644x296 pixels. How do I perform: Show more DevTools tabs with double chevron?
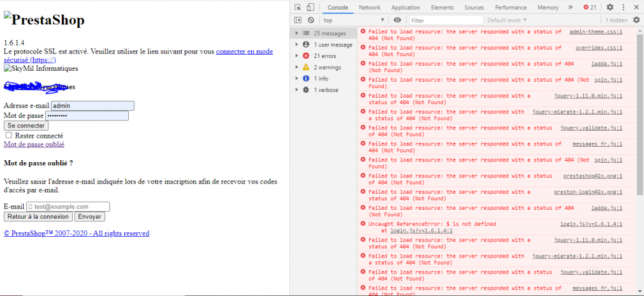point(571,7)
